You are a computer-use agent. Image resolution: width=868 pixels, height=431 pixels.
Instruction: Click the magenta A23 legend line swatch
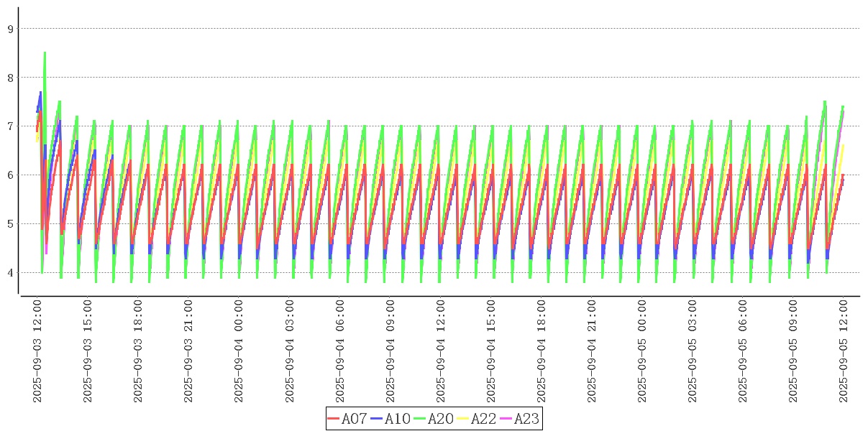[506, 419]
